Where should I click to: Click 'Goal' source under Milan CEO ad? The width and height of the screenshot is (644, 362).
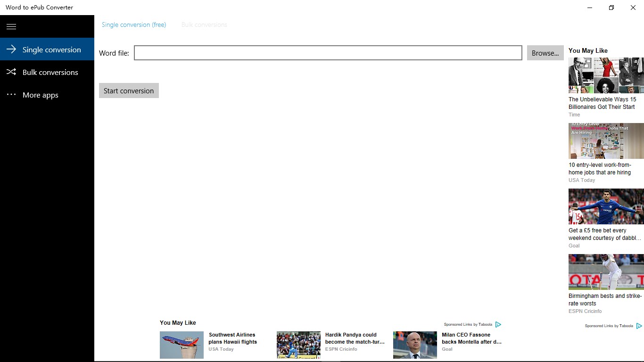click(447, 349)
